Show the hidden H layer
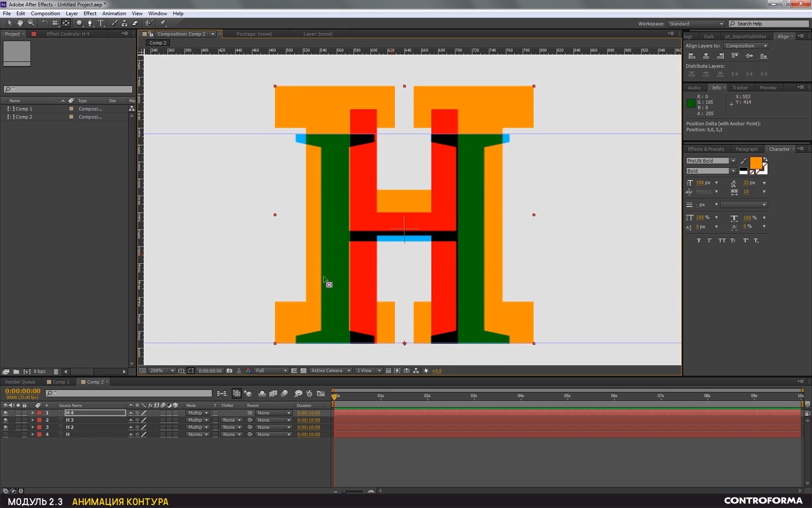The height and width of the screenshot is (508, 812). pyautogui.click(x=6, y=435)
